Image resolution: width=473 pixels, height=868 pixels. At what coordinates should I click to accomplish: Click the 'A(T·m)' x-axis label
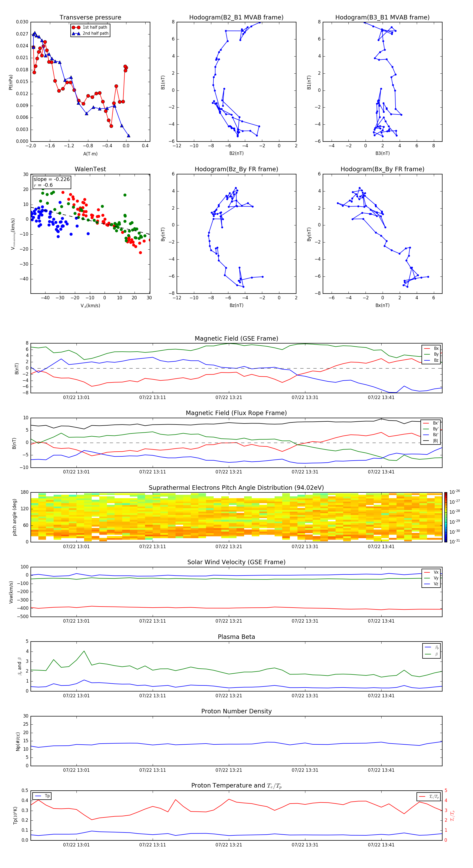[90, 154]
